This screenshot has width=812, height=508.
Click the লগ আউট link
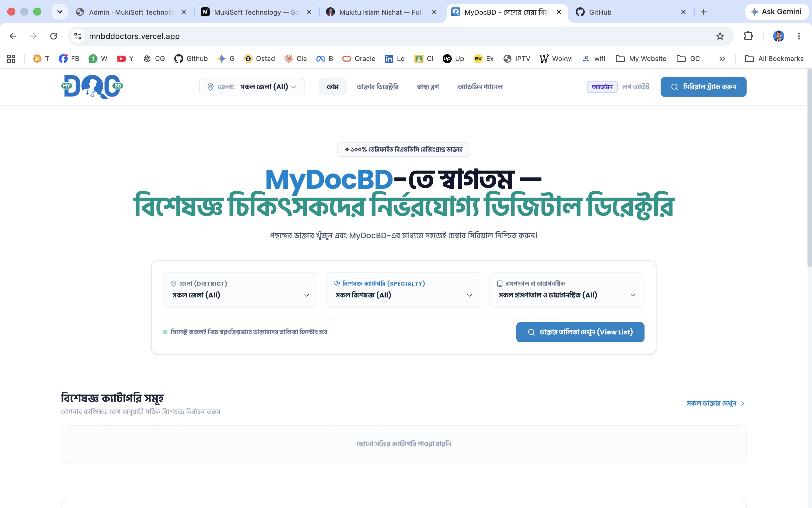point(636,87)
